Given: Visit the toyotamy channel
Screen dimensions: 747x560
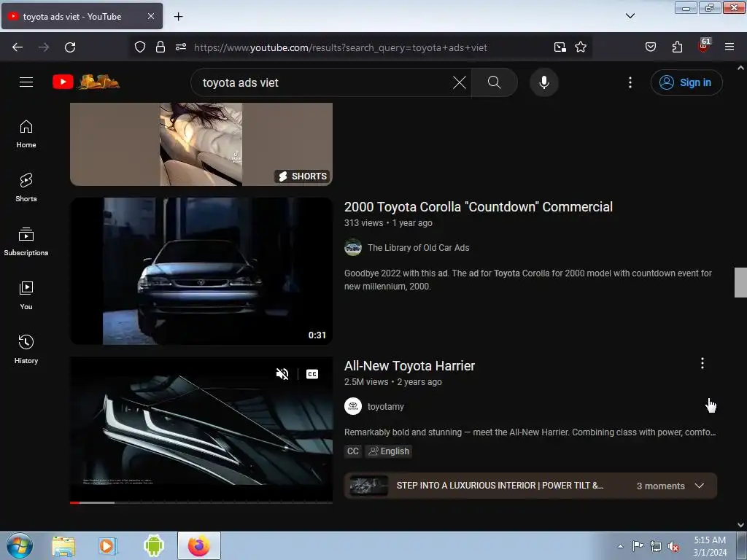Looking at the screenshot, I should (x=385, y=407).
